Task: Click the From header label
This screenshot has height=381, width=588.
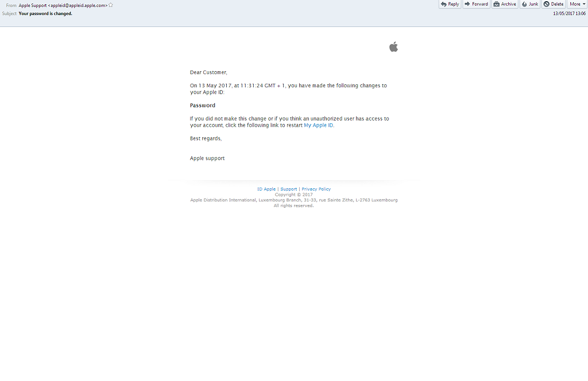Action: click(11, 5)
